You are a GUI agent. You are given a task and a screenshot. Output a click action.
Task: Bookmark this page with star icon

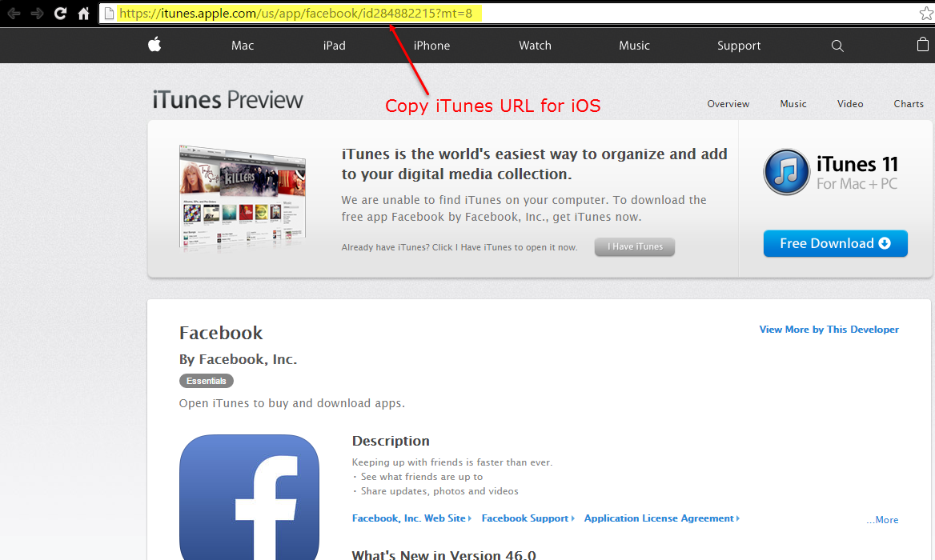point(926,13)
